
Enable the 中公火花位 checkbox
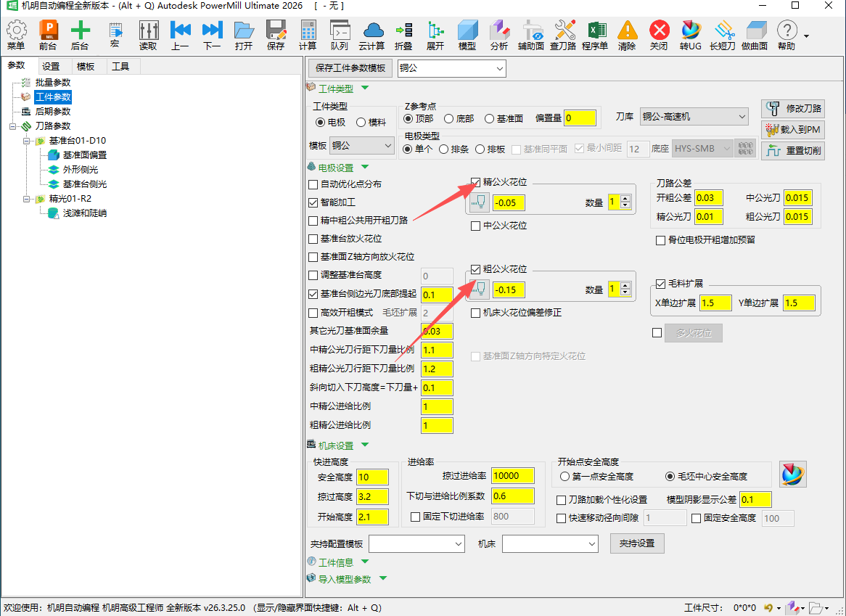[475, 226]
